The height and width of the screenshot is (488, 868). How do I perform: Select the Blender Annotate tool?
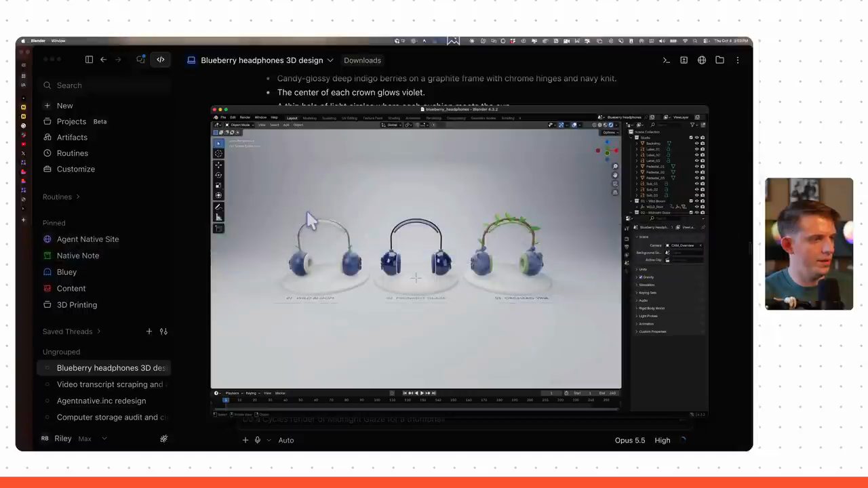coord(218,207)
